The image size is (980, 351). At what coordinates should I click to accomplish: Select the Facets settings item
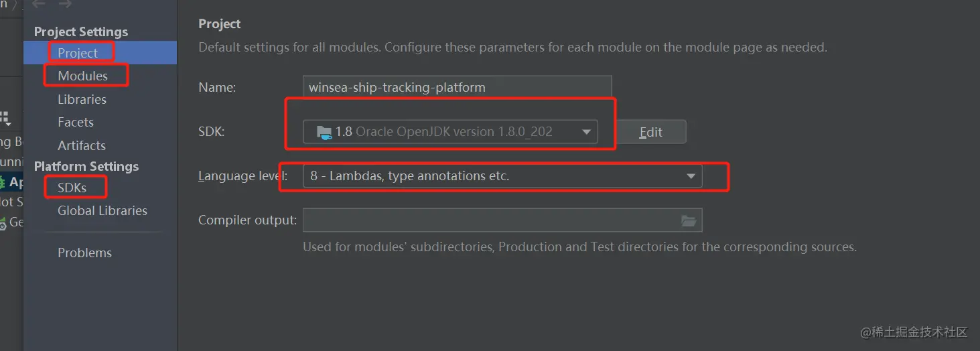pyautogui.click(x=76, y=122)
